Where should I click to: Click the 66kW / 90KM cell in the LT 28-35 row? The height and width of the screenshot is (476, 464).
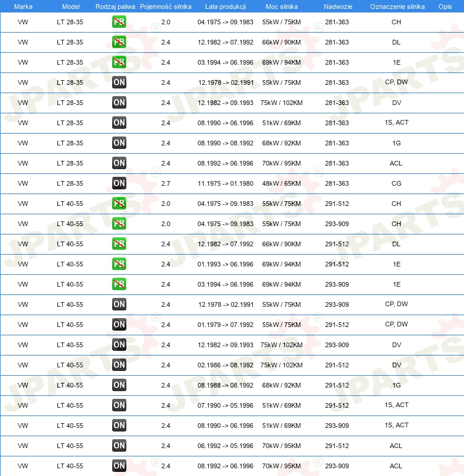[x=282, y=42]
